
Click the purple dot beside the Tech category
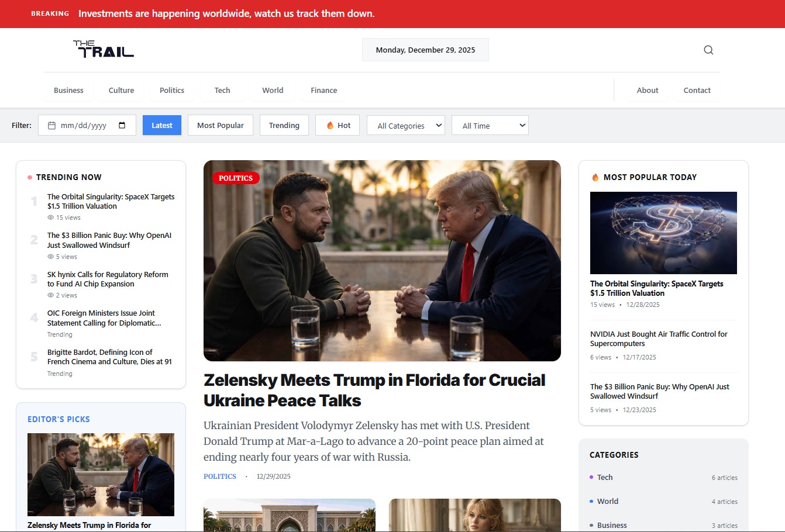[x=593, y=478]
